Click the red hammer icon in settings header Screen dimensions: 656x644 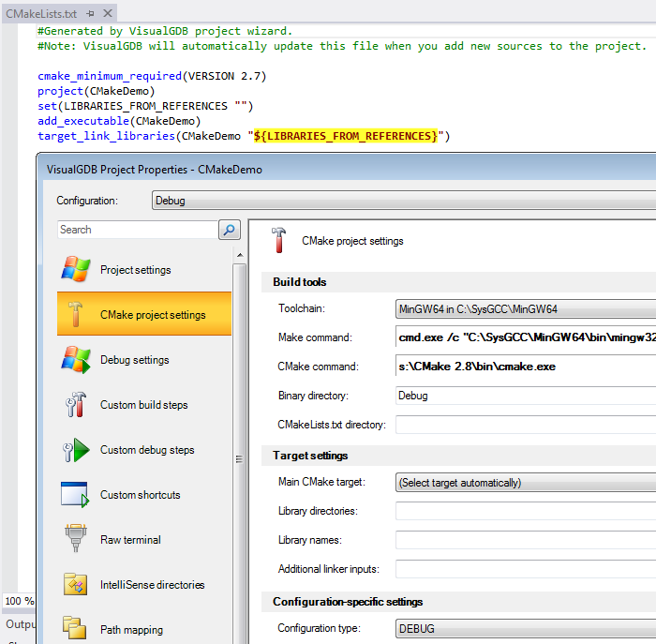click(278, 240)
